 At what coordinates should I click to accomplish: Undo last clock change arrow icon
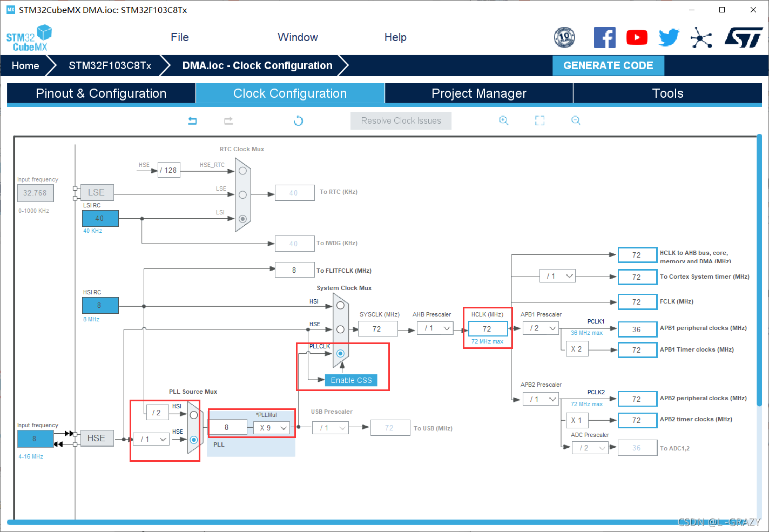point(192,120)
